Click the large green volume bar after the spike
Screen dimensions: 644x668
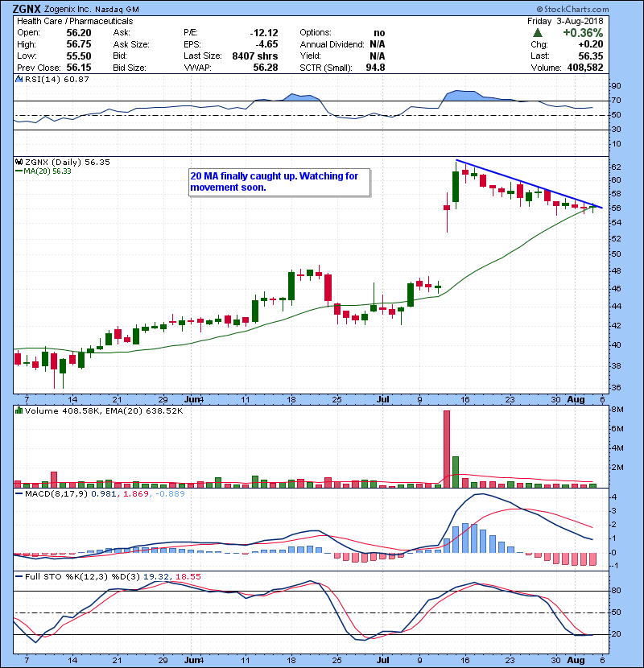point(456,472)
